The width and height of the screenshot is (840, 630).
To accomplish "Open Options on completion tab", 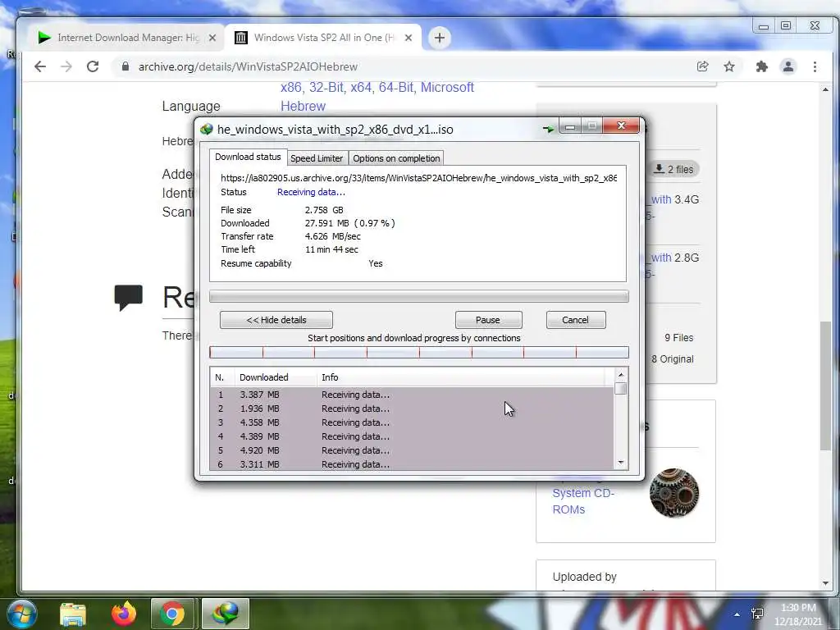I will click(x=396, y=158).
